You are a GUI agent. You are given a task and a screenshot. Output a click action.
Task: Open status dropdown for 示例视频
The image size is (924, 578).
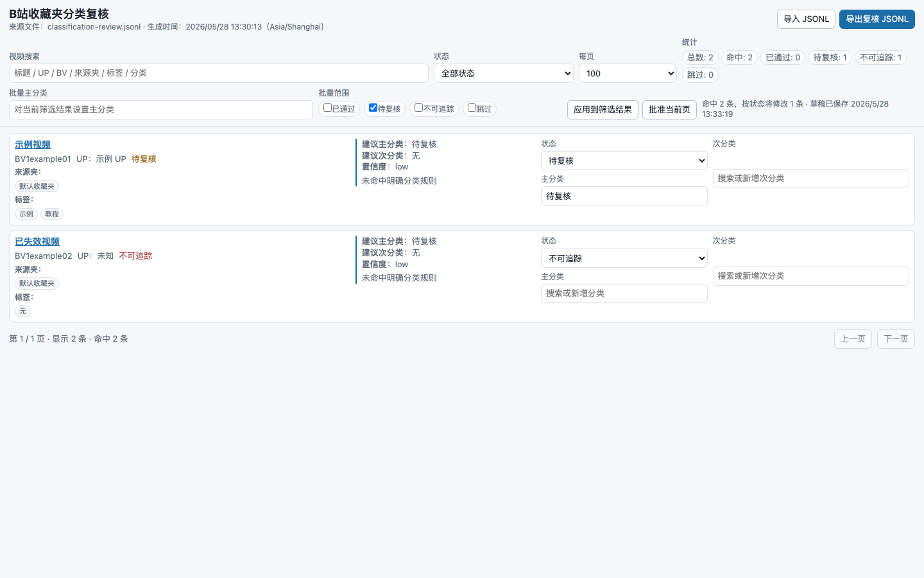coord(624,161)
